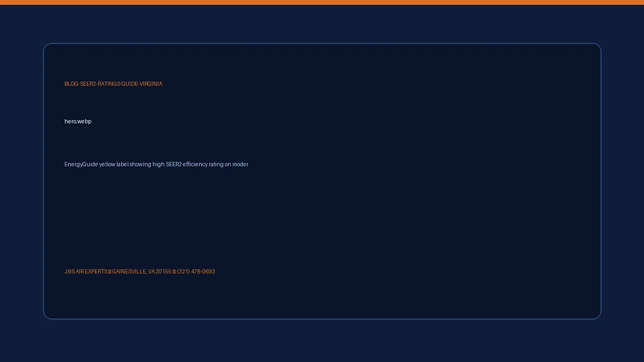The image size is (644, 362).
Task: Click the separator glyph after EXPERTS
Action: [109, 272]
